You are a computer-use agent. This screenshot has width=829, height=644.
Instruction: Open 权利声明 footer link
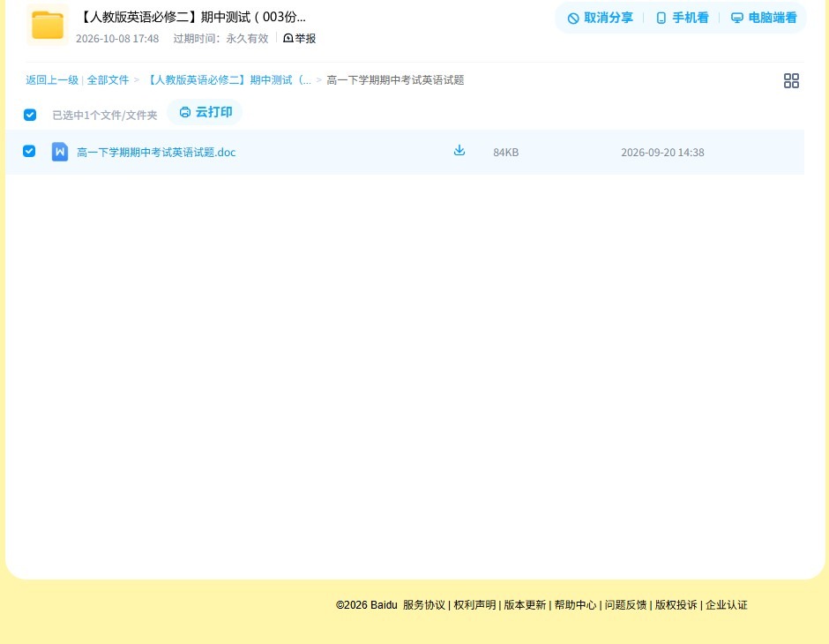pyautogui.click(x=474, y=605)
